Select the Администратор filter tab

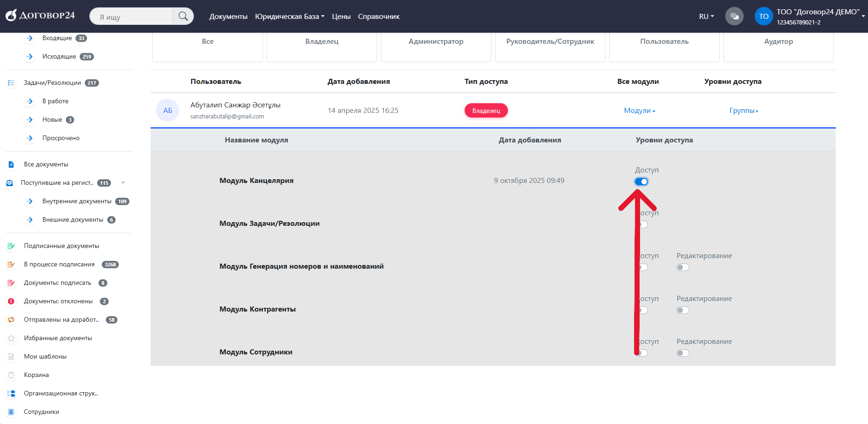(436, 42)
